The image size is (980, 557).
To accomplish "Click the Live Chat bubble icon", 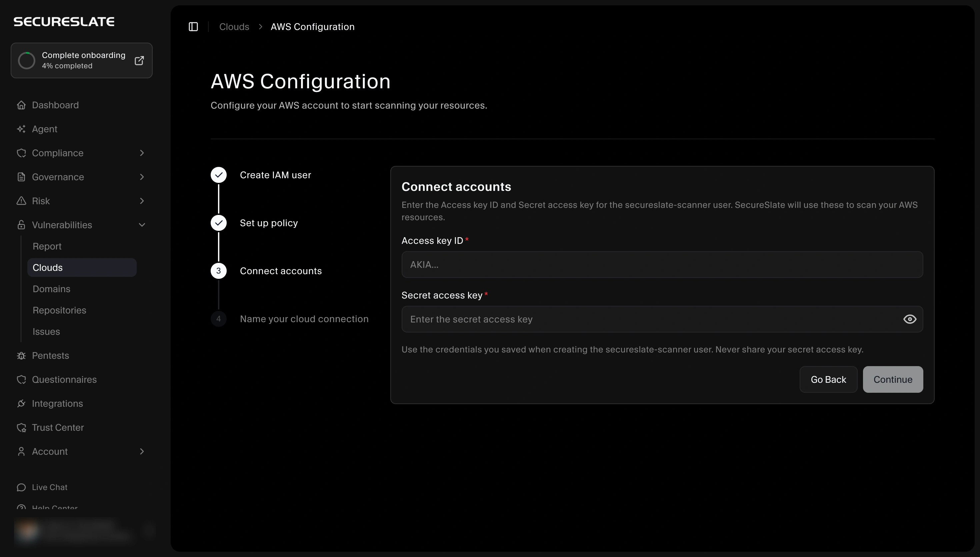I will pyautogui.click(x=21, y=487).
